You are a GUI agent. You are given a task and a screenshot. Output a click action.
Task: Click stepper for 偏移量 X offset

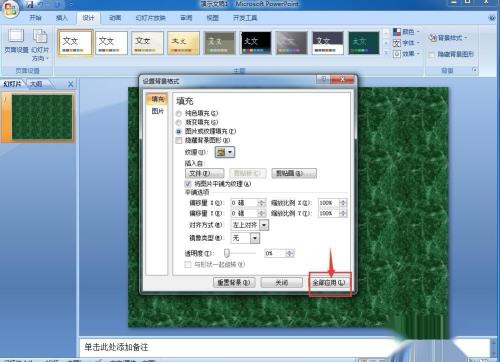pos(262,203)
